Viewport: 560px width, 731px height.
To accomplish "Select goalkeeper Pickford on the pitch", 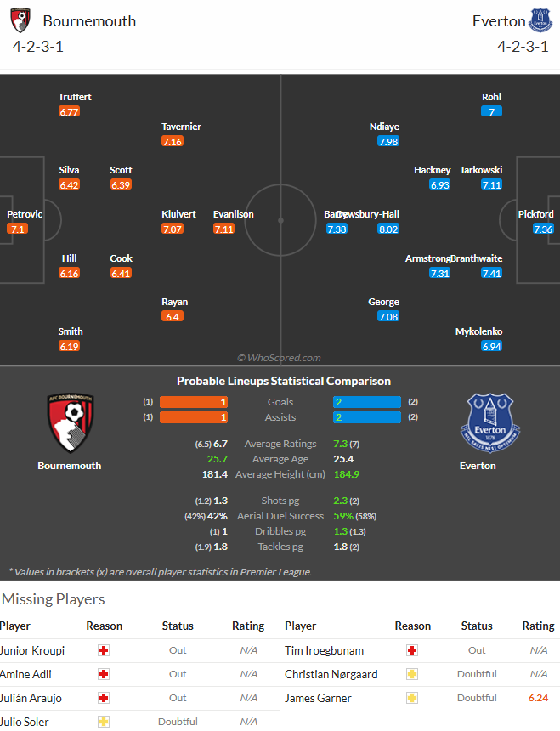I will point(535,214).
